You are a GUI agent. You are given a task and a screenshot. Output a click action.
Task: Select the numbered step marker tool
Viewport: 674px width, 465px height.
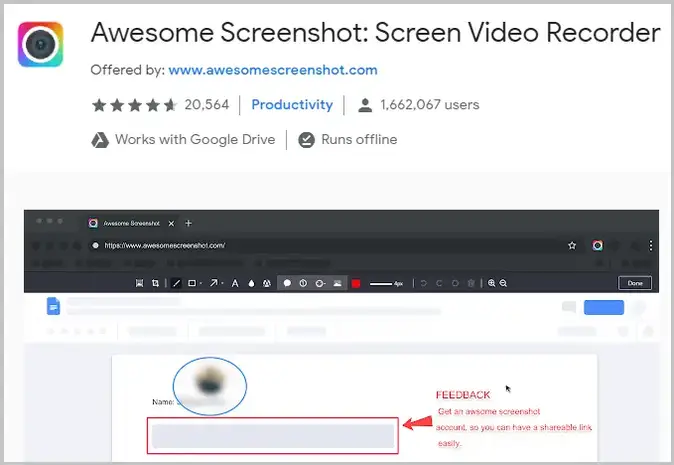pyautogui.click(x=303, y=283)
